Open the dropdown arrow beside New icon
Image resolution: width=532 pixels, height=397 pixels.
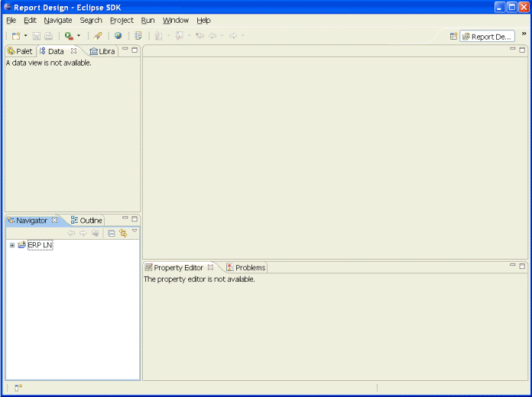pyautogui.click(x=25, y=36)
